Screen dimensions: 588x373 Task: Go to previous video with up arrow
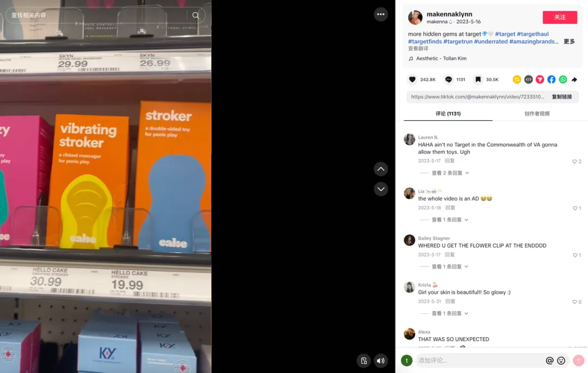coord(381,169)
